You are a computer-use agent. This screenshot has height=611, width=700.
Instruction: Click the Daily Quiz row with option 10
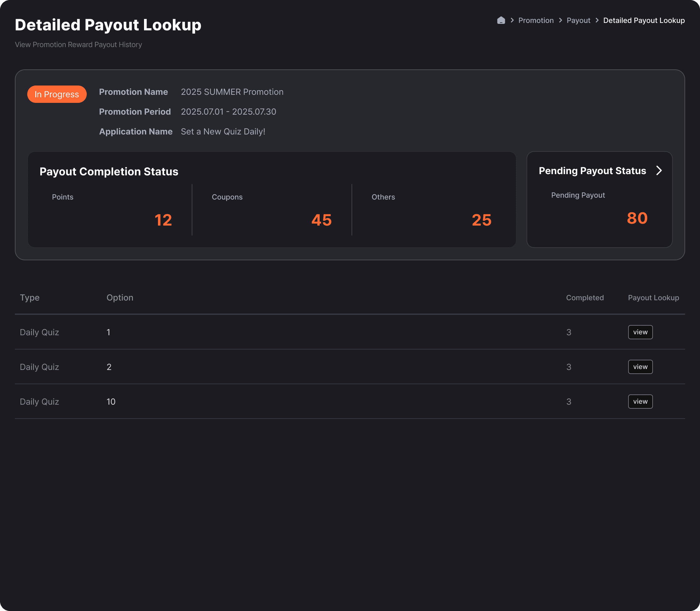(x=39, y=402)
